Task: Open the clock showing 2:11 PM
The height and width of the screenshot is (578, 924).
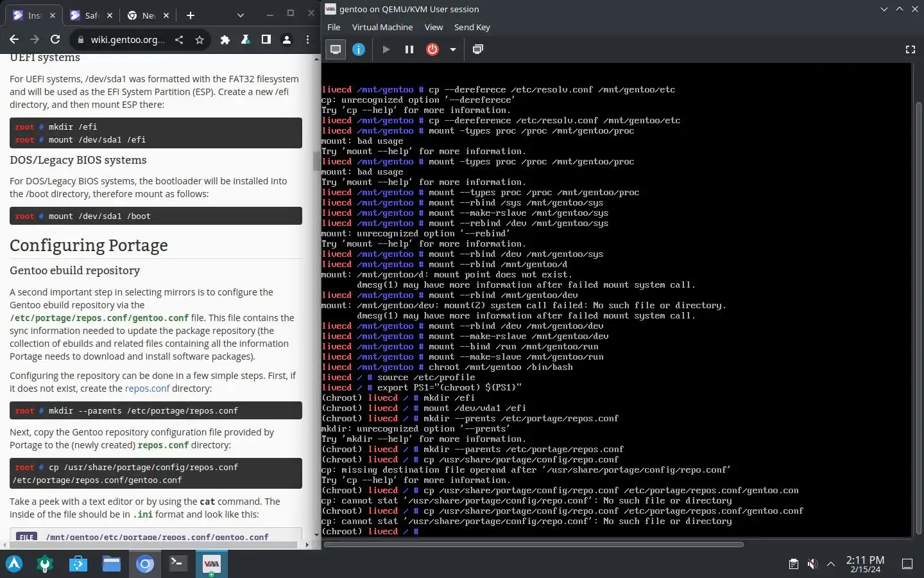Action: click(865, 564)
